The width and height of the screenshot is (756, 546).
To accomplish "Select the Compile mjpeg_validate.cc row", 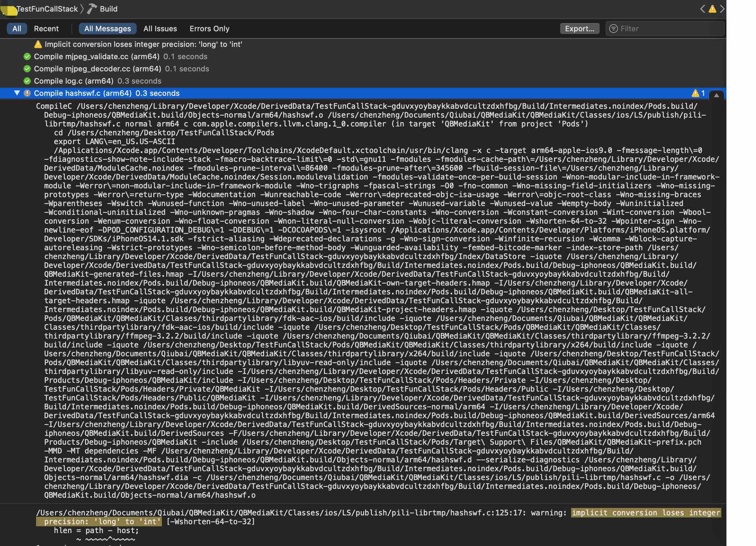I will [363, 56].
